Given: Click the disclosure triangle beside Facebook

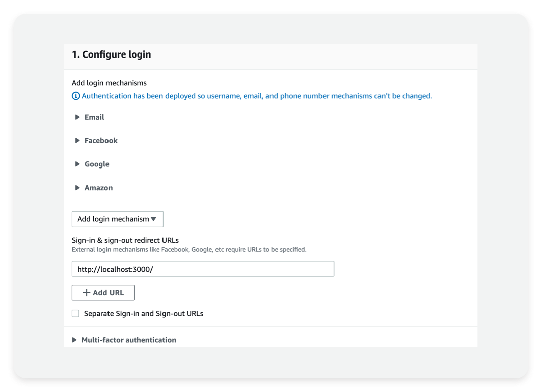Looking at the screenshot, I should pyautogui.click(x=76, y=140).
